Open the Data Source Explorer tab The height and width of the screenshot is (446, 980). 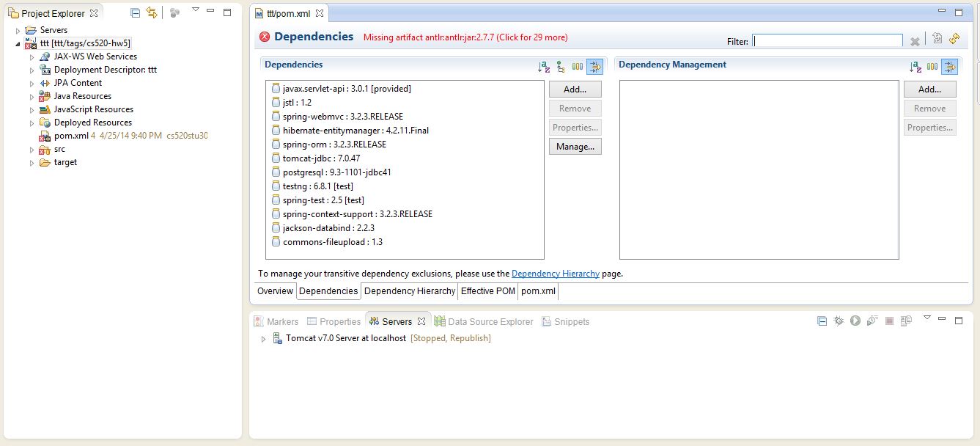point(484,321)
